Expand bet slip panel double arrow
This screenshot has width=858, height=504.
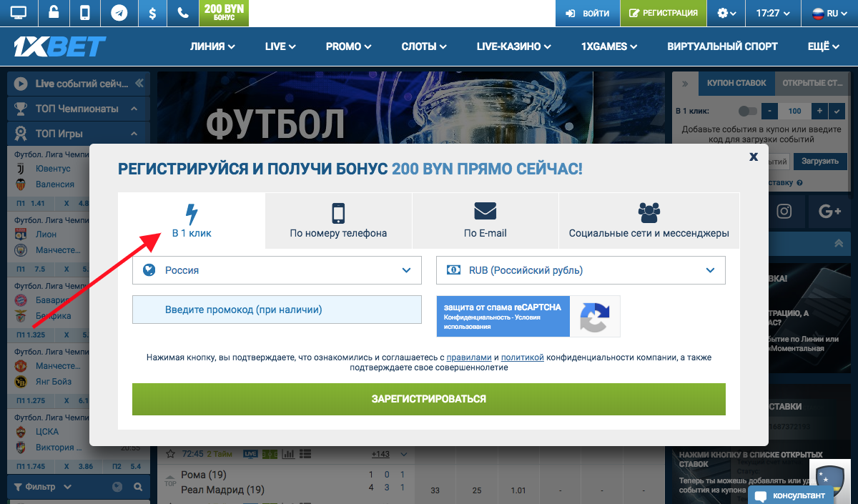point(685,83)
